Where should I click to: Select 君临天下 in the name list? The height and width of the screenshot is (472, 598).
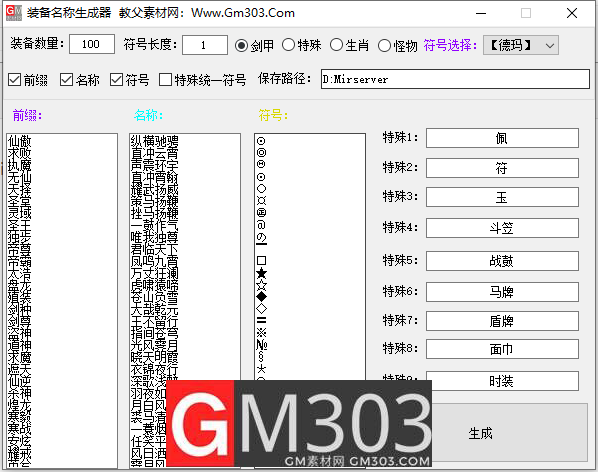pos(154,249)
